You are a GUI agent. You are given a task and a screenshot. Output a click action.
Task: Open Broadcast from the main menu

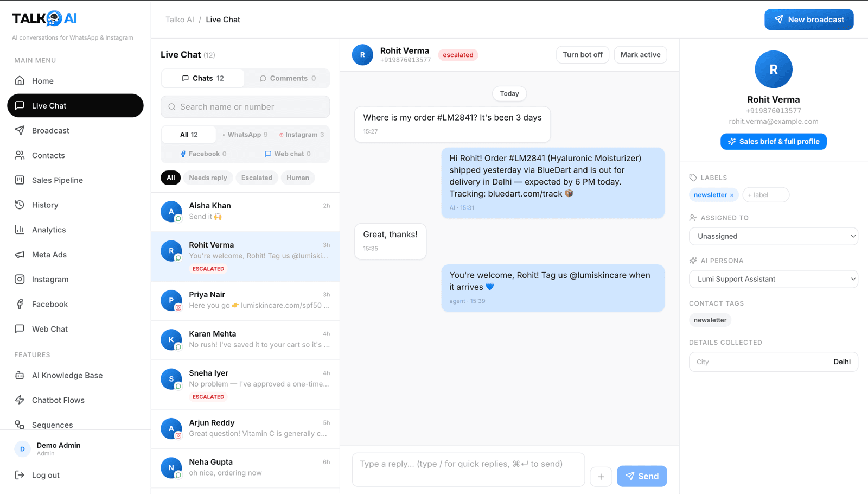(x=75, y=130)
